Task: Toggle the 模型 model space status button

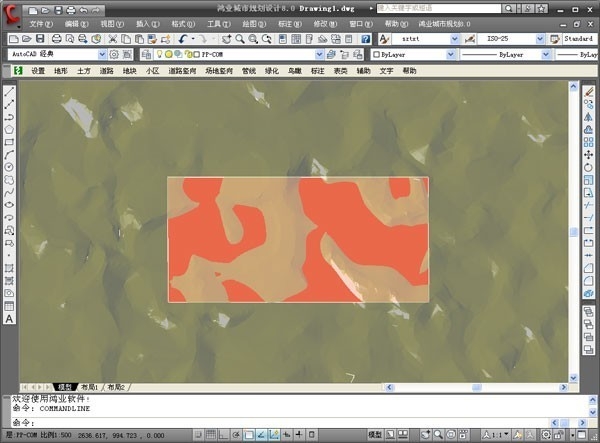Action: 376,435
